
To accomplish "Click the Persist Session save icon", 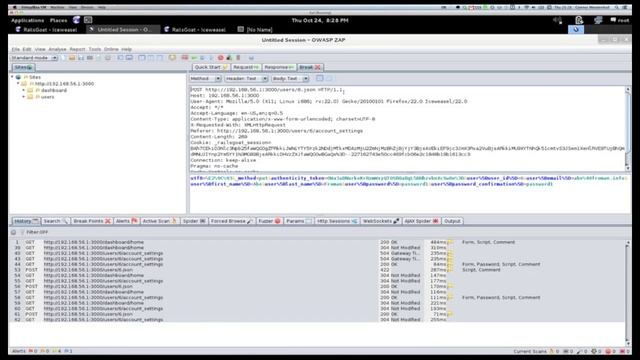I will (81, 58).
